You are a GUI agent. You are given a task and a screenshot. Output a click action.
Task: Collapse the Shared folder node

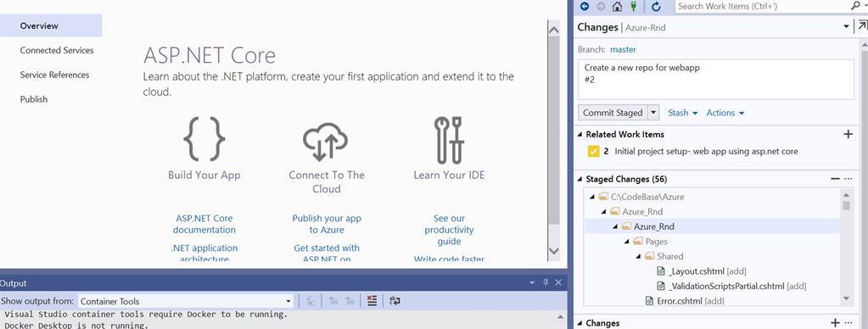[x=638, y=257]
